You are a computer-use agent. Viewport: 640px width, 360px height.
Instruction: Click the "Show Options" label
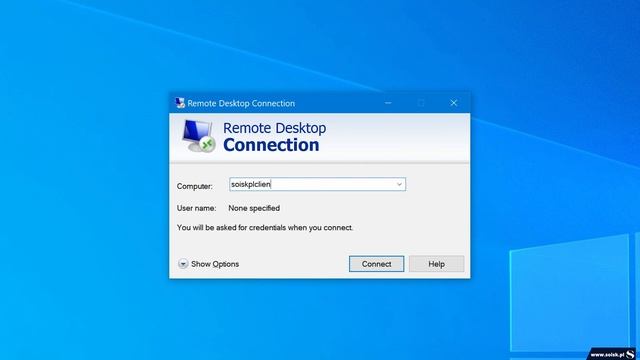215,264
